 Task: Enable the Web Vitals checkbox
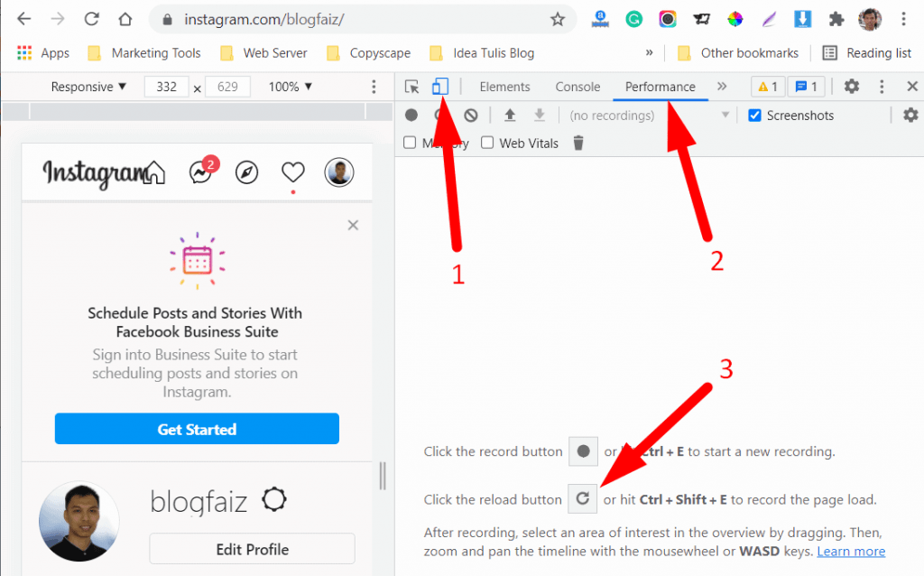point(487,143)
